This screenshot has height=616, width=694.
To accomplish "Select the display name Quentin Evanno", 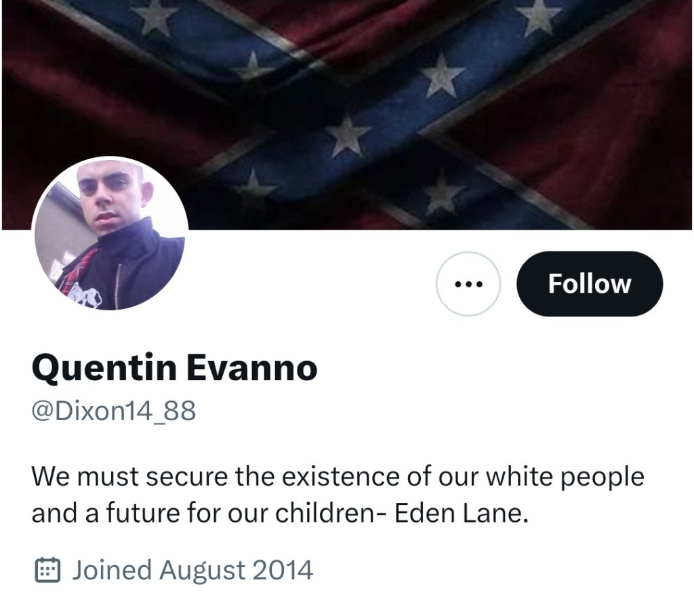I will point(174,369).
